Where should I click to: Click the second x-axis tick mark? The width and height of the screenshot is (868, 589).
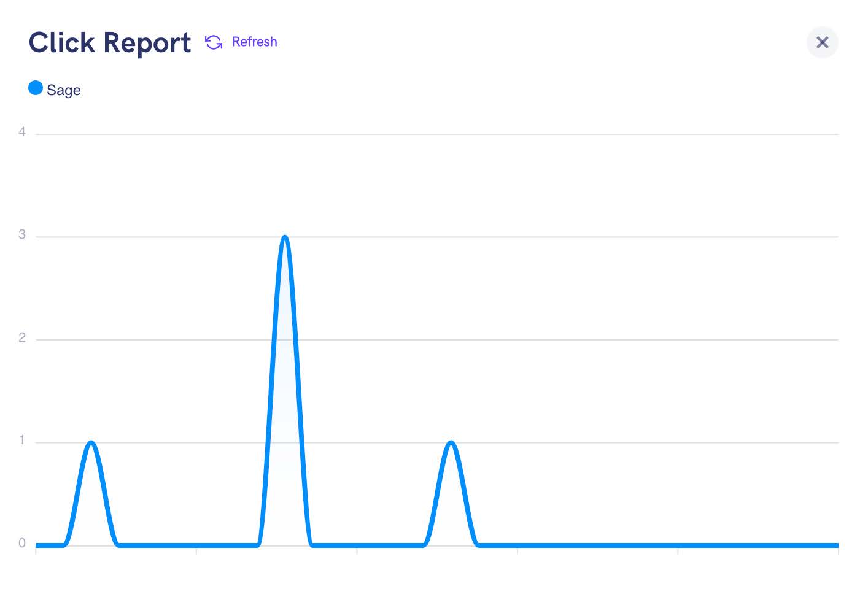coord(196,551)
